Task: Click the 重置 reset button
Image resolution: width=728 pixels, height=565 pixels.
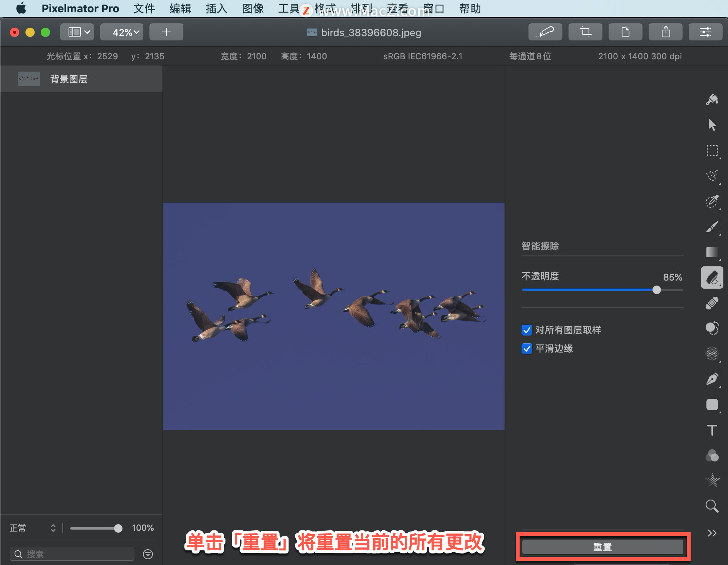Action: pos(602,547)
